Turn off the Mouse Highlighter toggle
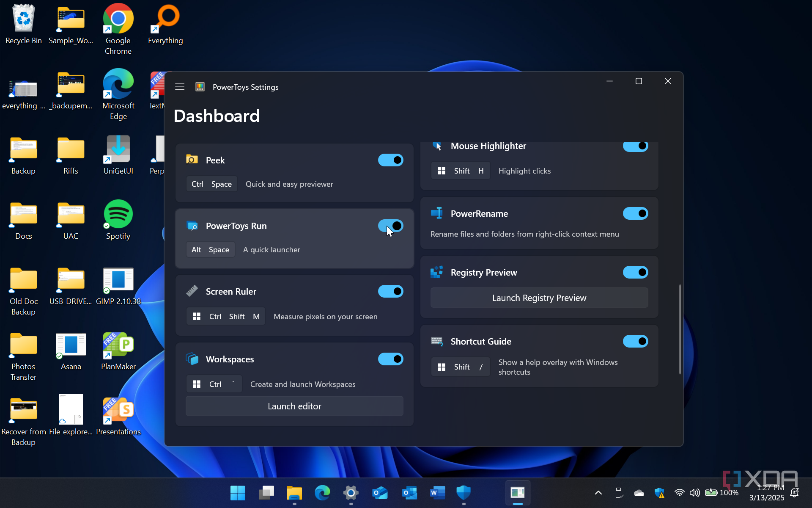This screenshot has height=508, width=812. point(635,146)
